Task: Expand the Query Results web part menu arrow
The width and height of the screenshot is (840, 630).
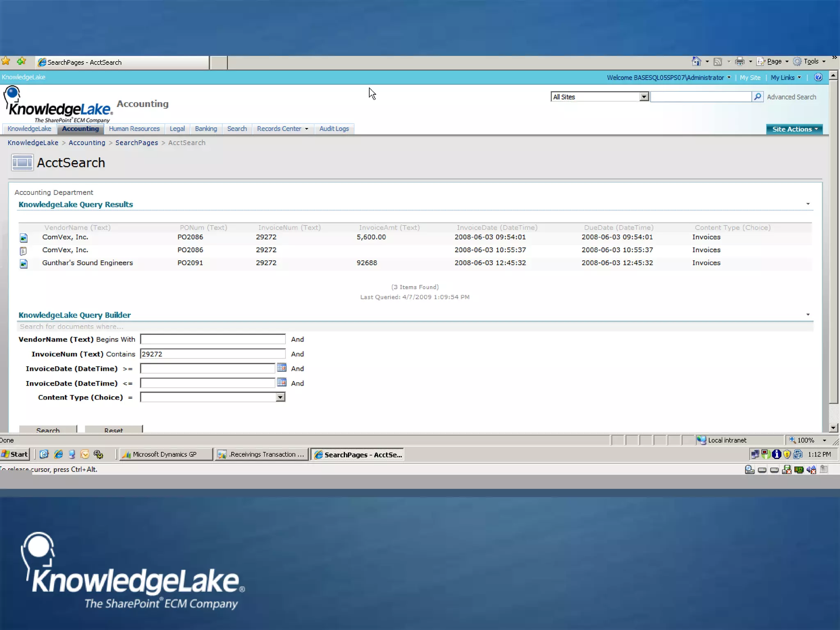Action: [x=808, y=204]
